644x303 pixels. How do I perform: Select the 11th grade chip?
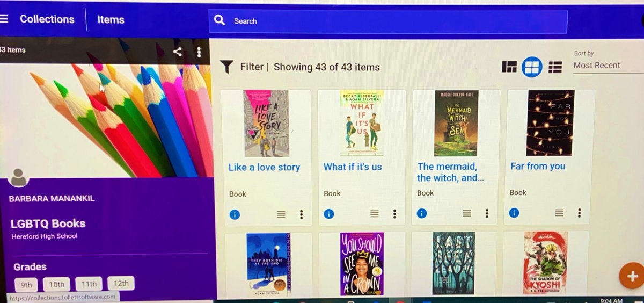89,284
